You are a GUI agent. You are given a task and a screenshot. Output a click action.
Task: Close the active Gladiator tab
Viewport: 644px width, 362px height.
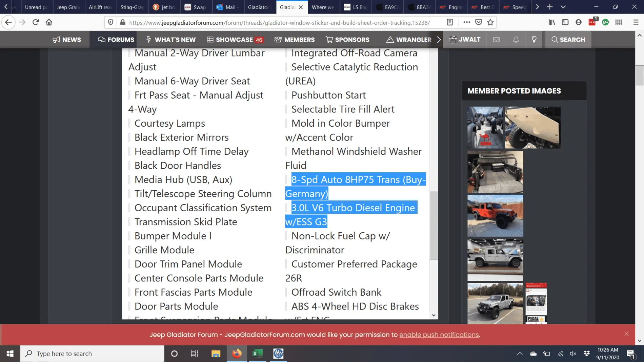pyautogui.click(x=301, y=7)
